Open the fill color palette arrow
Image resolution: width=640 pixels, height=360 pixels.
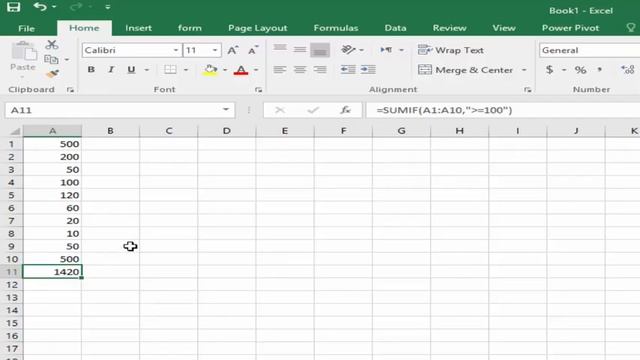(x=225, y=70)
